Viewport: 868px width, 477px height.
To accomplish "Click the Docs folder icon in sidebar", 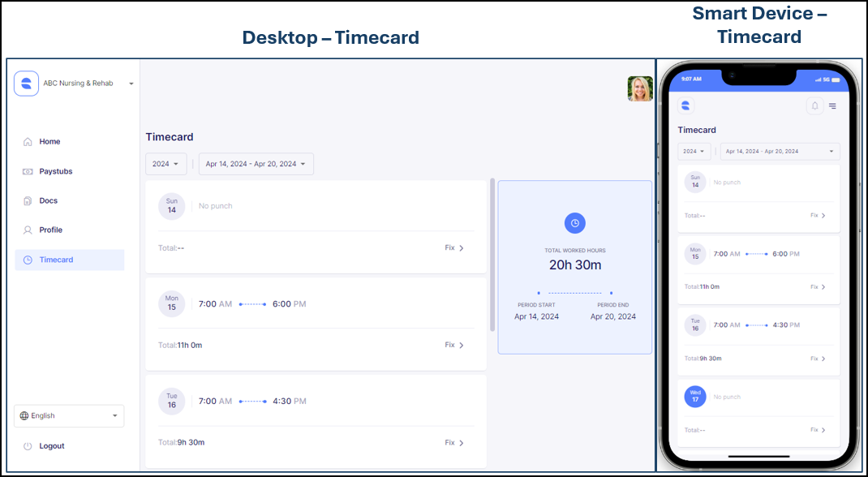I will click(x=28, y=201).
